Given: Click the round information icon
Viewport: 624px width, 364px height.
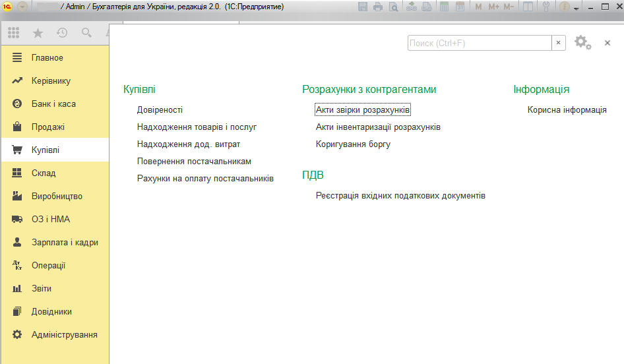Looking at the screenshot, I should point(565,7).
